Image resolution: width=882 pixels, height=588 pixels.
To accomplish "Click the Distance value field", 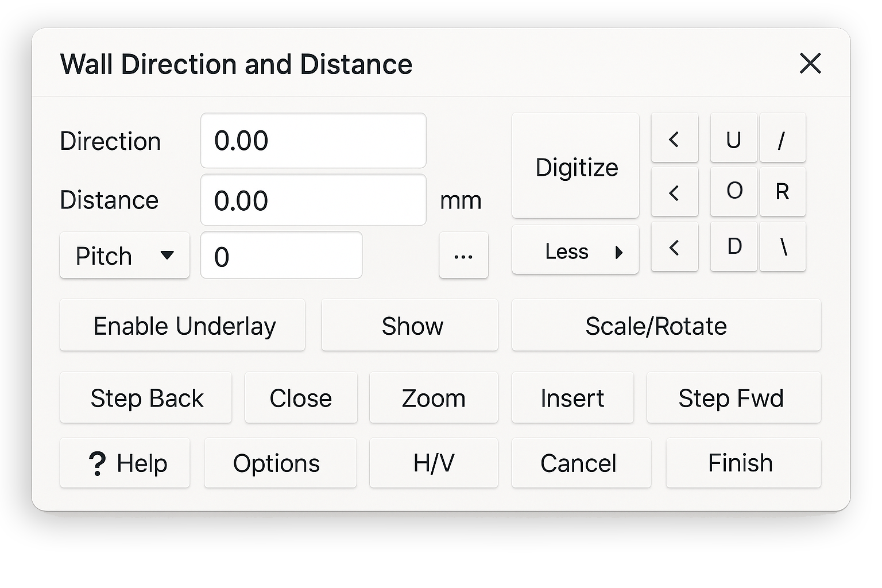I will pos(313,200).
